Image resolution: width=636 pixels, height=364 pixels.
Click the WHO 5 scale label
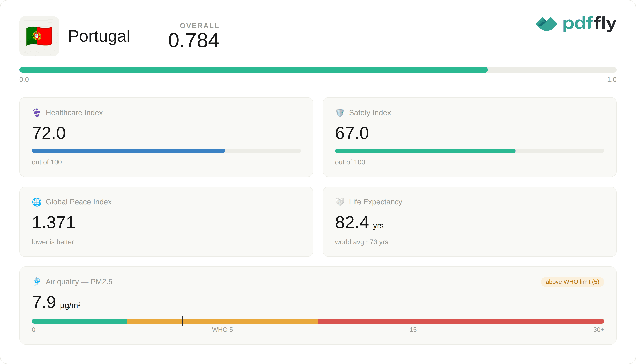pos(222,330)
